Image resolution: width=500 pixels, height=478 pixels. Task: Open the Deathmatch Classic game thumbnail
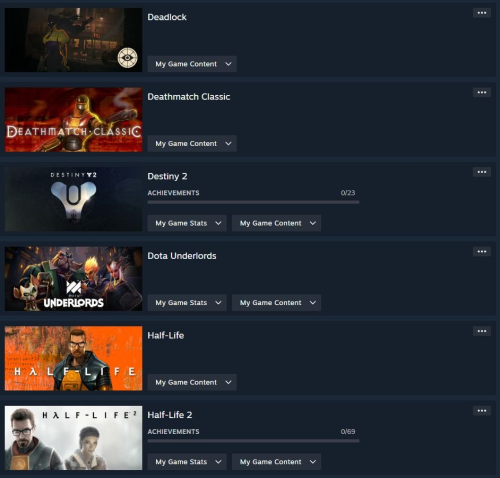[73, 120]
